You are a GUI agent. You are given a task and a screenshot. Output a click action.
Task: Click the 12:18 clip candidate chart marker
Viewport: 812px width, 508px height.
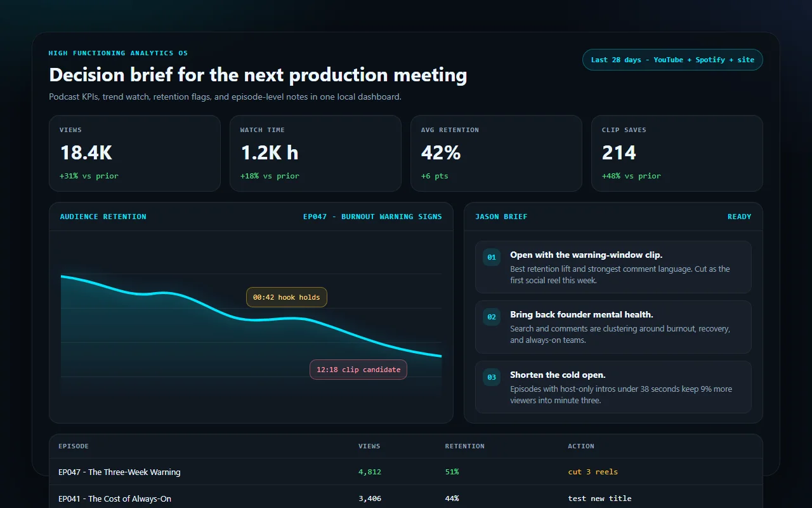point(358,370)
